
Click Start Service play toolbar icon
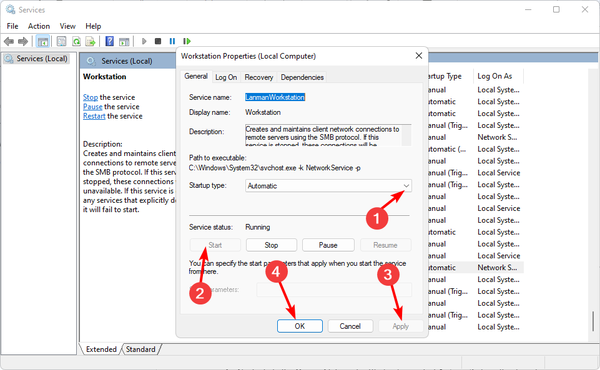point(144,41)
